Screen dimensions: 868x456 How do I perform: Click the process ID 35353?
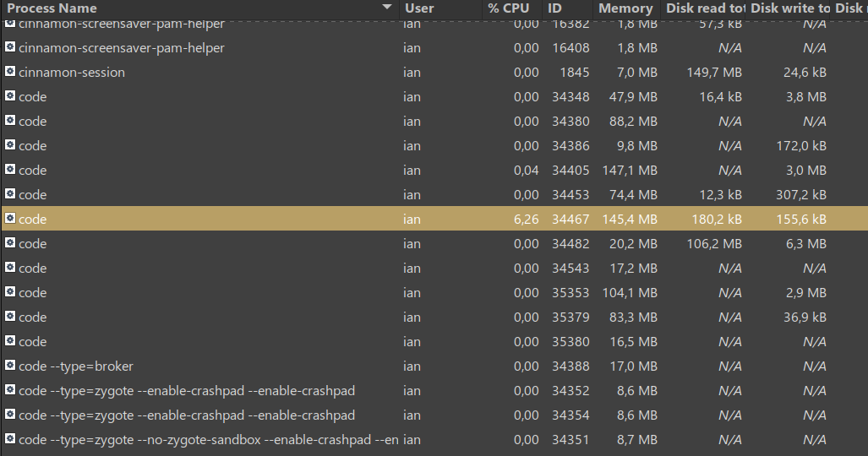pos(570,293)
